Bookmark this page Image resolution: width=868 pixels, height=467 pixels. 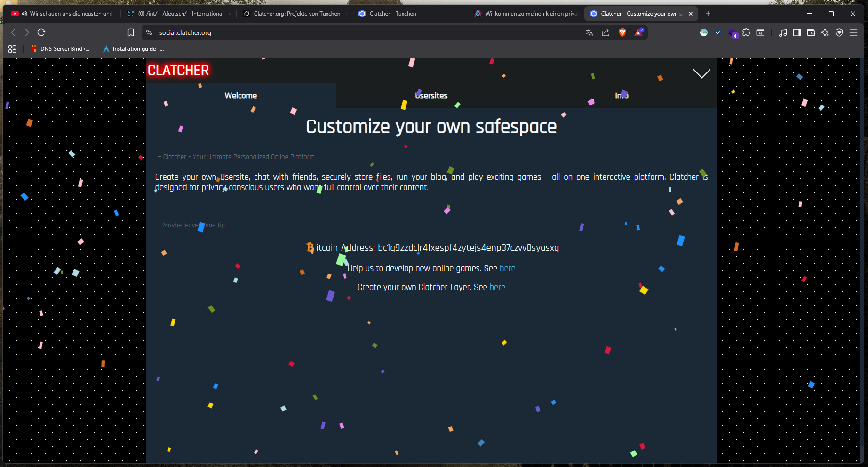point(131,32)
